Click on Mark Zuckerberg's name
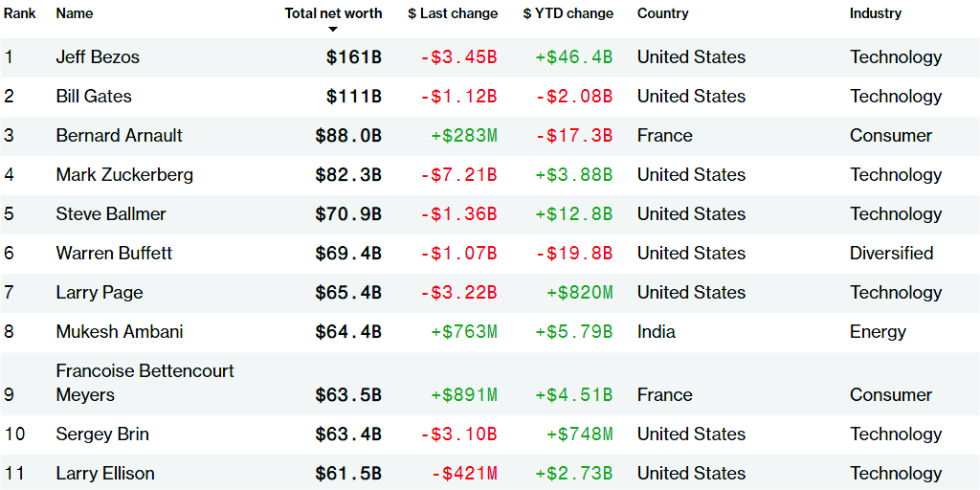 124,175
